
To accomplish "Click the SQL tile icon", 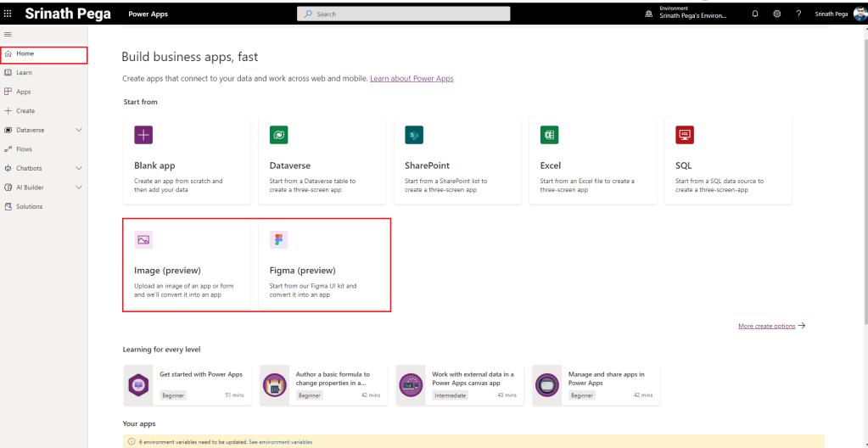I will (684, 135).
